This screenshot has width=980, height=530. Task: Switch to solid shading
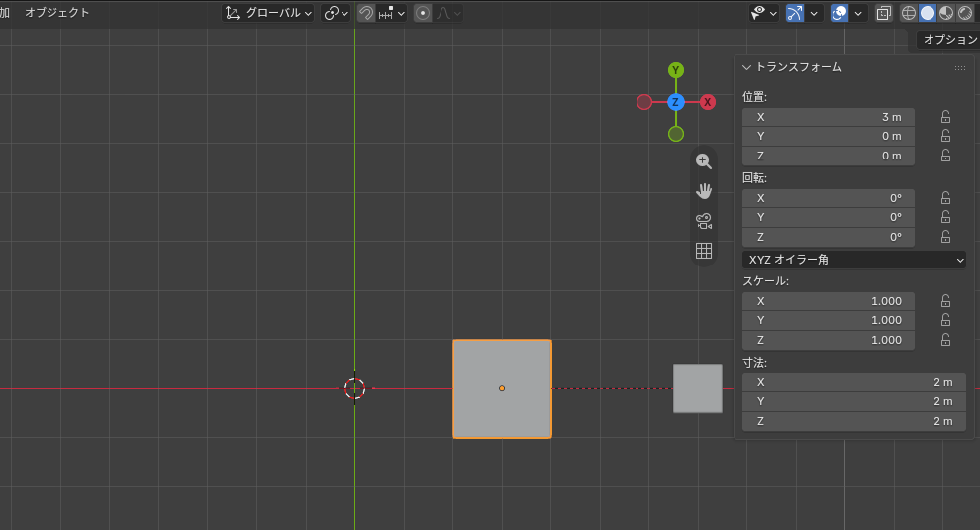pyautogui.click(x=928, y=13)
